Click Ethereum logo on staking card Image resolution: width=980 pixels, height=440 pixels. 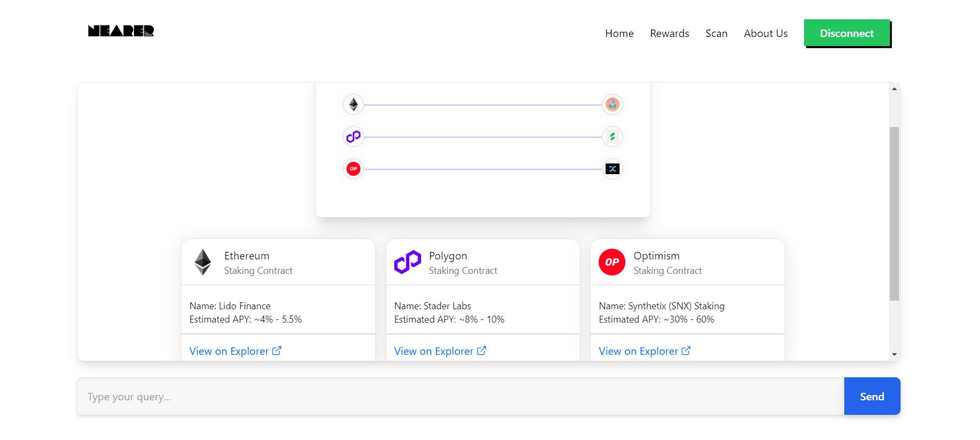click(x=203, y=262)
